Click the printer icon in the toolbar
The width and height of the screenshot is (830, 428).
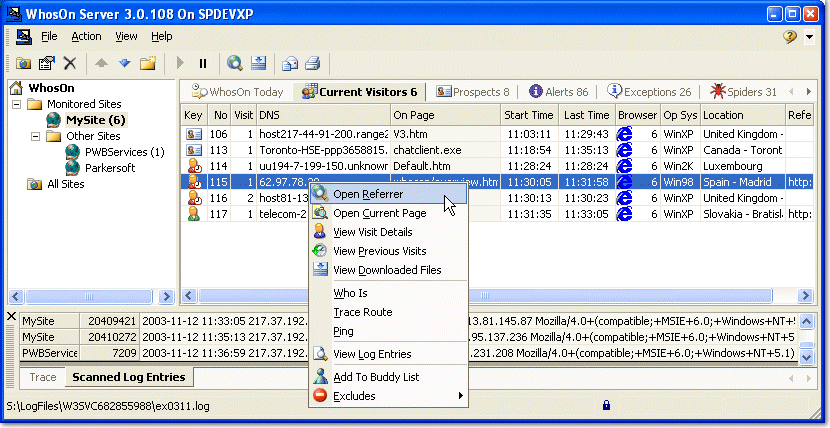313,63
